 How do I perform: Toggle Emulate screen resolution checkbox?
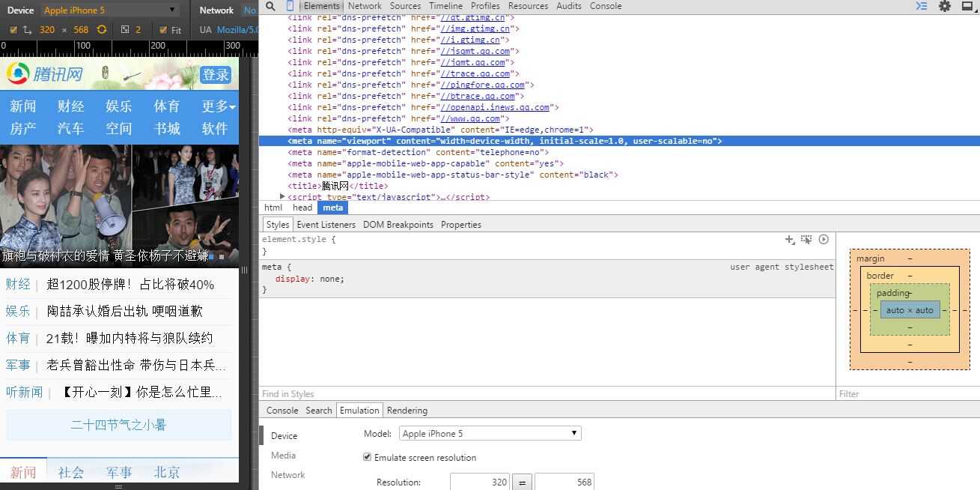pos(367,457)
